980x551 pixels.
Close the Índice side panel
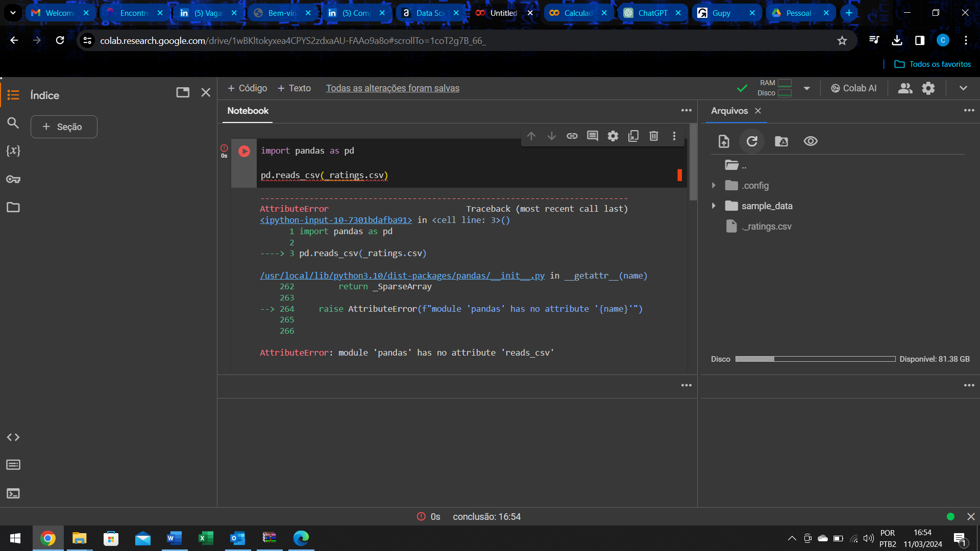pyautogui.click(x=206, y=92)
